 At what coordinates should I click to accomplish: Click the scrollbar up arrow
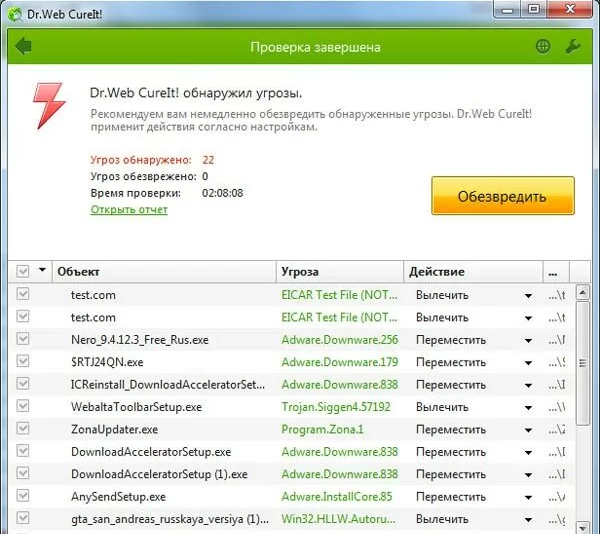coord(582,293)
